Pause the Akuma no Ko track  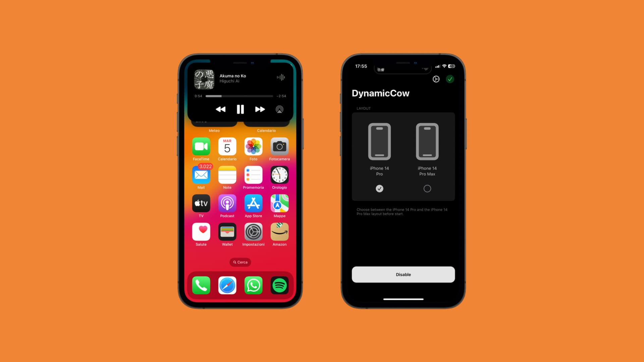point(240,109)
